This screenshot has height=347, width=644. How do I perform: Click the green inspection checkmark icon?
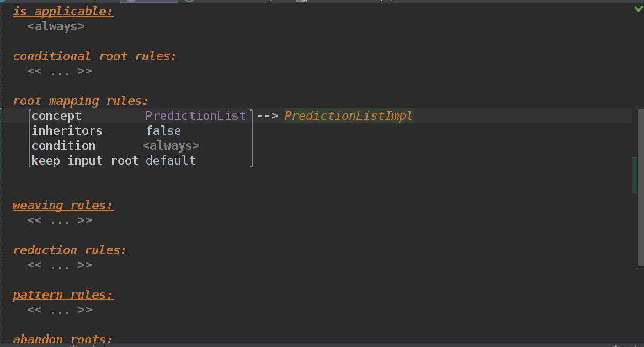pyautogui.click(x=638, y=9)
